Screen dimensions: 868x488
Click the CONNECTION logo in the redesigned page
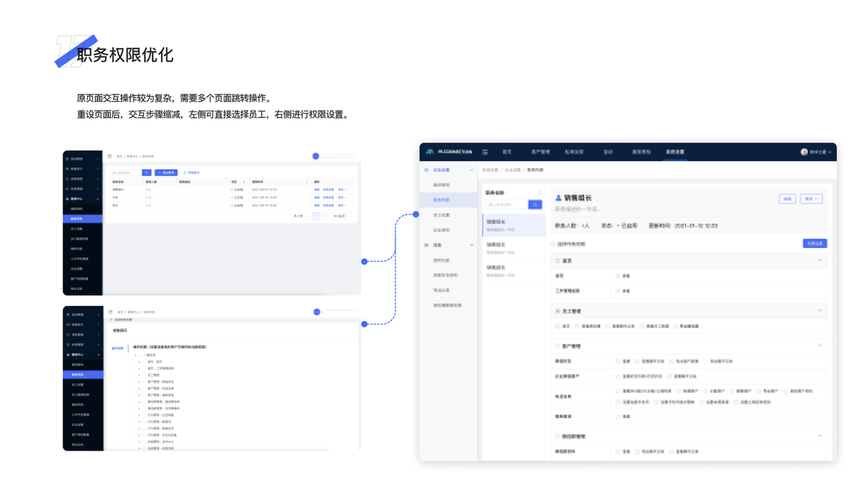449,151
